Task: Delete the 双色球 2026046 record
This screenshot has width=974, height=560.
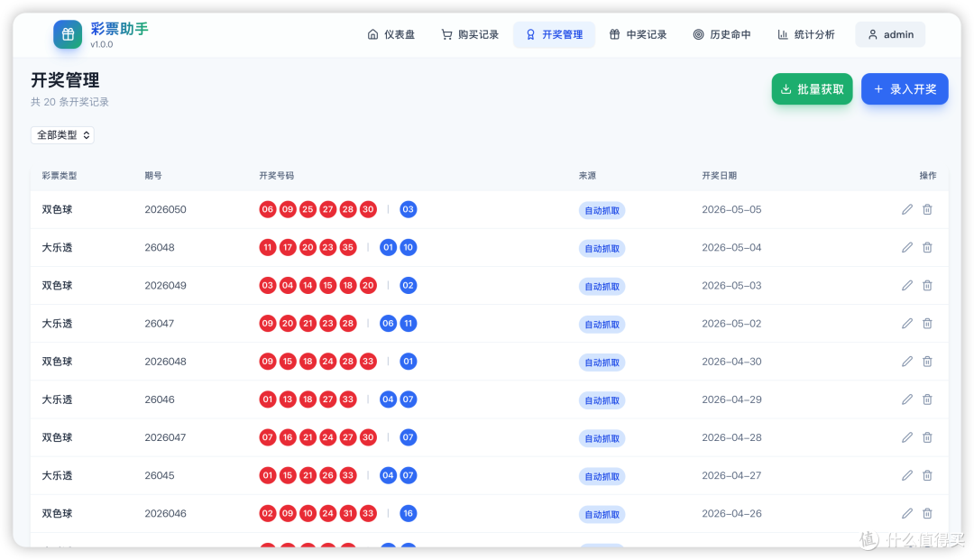Action: point(927,513)
